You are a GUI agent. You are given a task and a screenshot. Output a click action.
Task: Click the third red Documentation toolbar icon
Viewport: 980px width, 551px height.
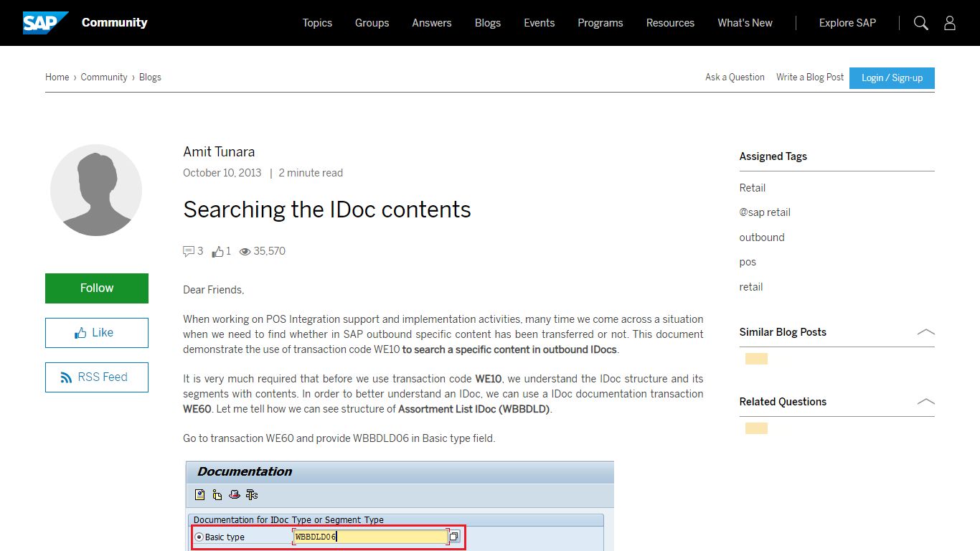click(x=234, y=494)
